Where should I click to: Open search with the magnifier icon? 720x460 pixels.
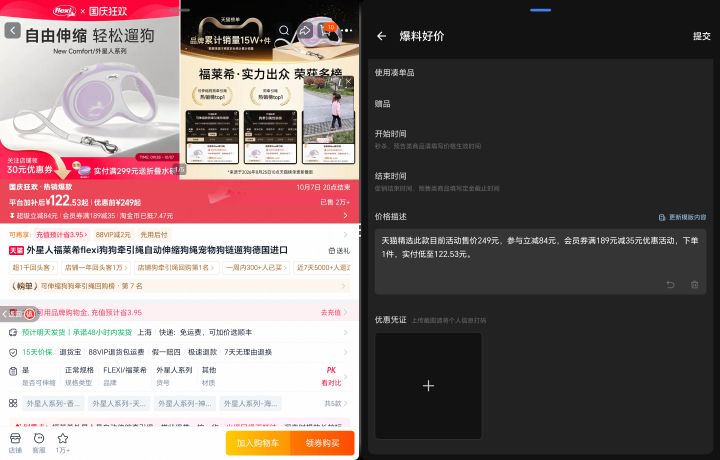[284, 30]
